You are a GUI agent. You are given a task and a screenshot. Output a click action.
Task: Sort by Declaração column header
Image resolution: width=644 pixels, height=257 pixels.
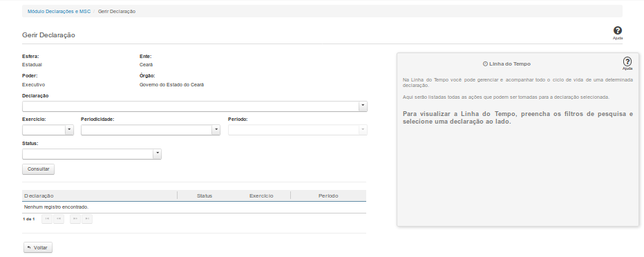pos(100,196)
